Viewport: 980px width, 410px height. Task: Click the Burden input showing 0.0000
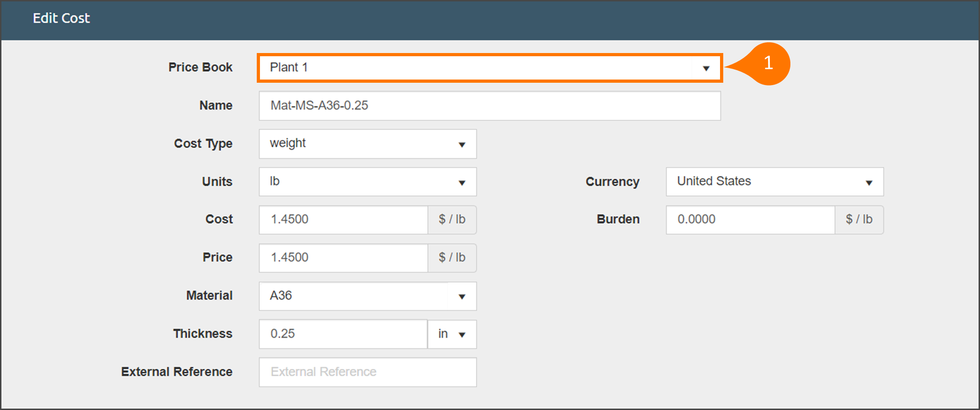(750, 220)
